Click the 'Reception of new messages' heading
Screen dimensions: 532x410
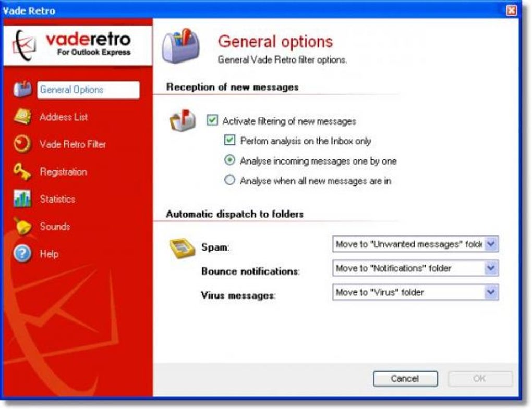(x=233, y=87)
